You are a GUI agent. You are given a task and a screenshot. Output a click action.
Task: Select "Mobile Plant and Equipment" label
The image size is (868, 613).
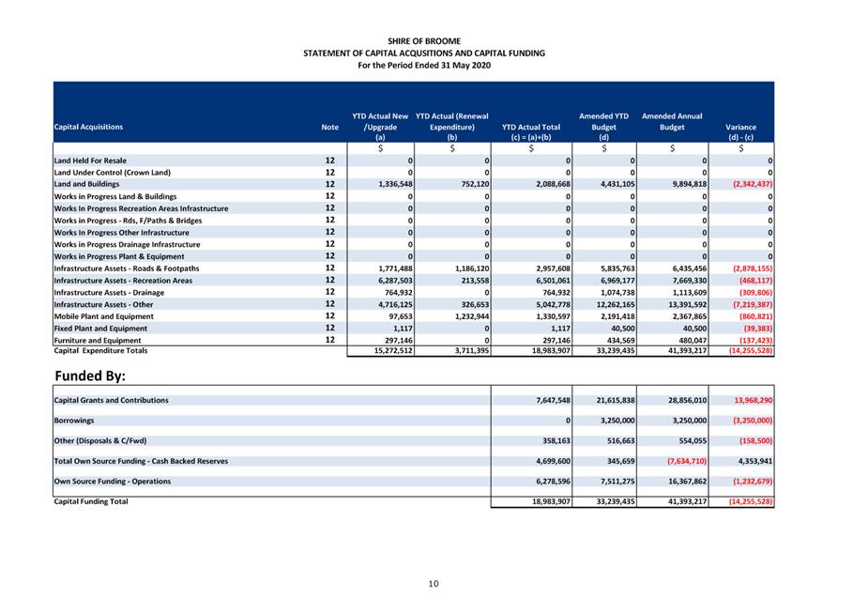click(x=103, y=316)
